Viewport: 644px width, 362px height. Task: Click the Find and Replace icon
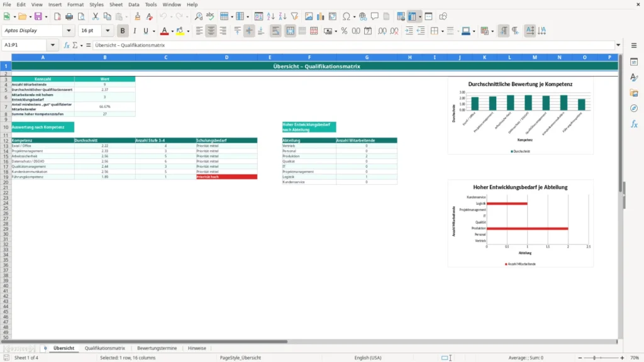coord(198,16)
